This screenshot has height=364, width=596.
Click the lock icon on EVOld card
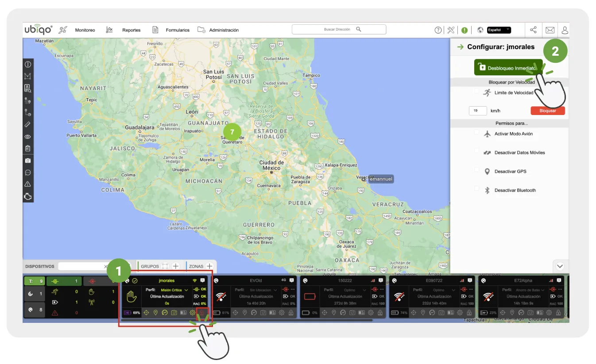pos(291,312)
